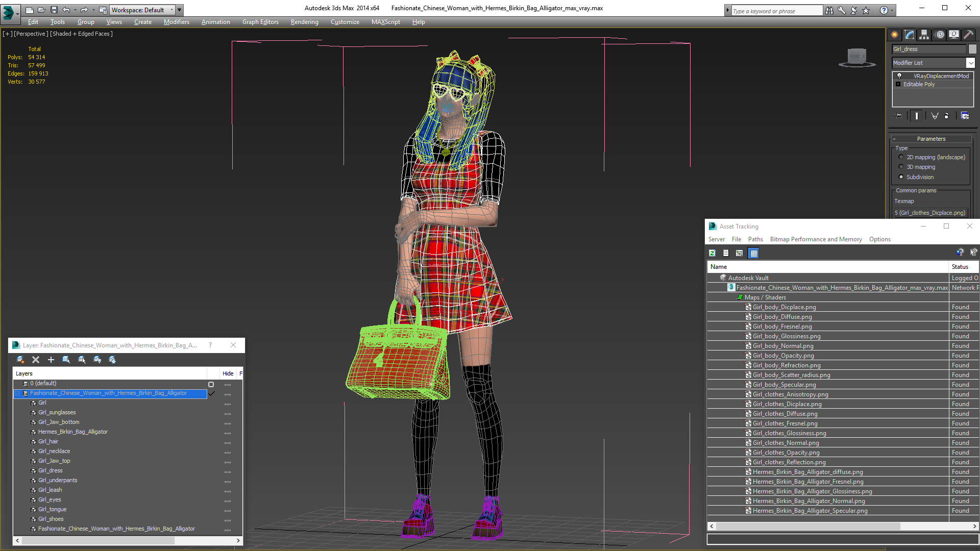This screenshot has width=980, height=551.
Task: Switch to the Modify command panel tab
Action: tap(910, 35)
